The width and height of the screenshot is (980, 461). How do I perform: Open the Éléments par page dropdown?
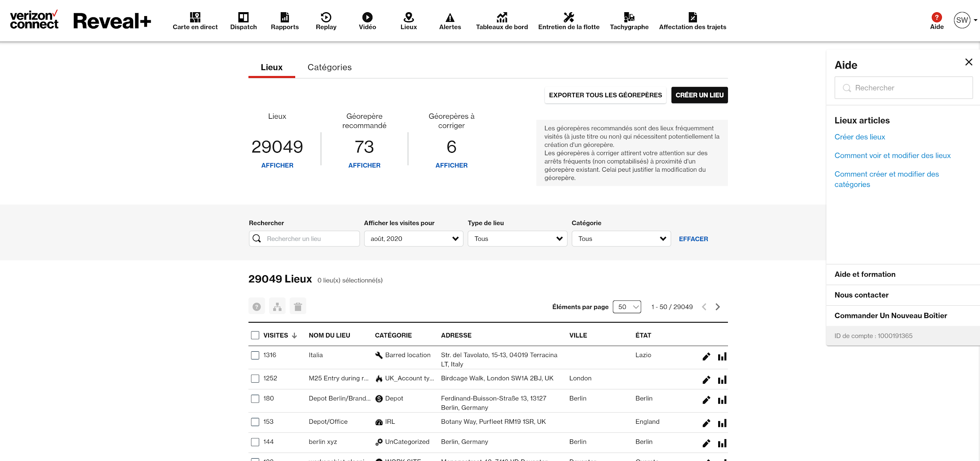point(627,307)
